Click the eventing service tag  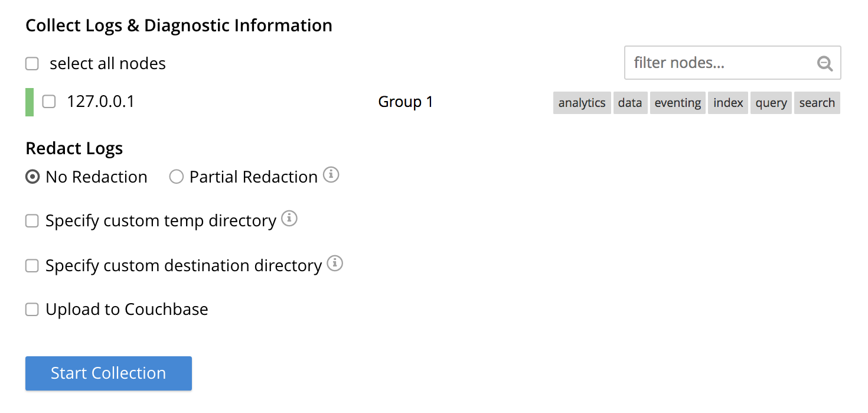click(x=677, y=103)
